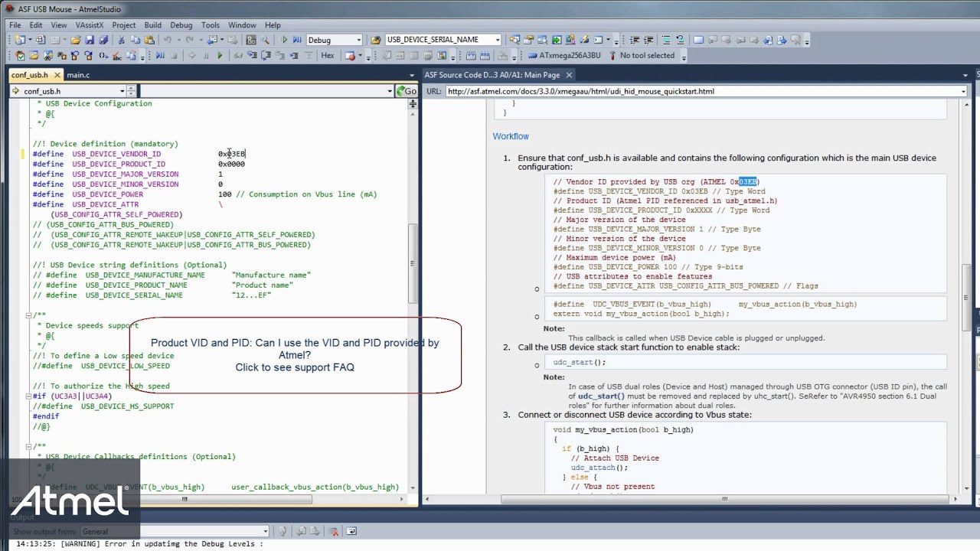The image size is (980, 551).
Task: Open the Window menu
Action: click(242, 25)
